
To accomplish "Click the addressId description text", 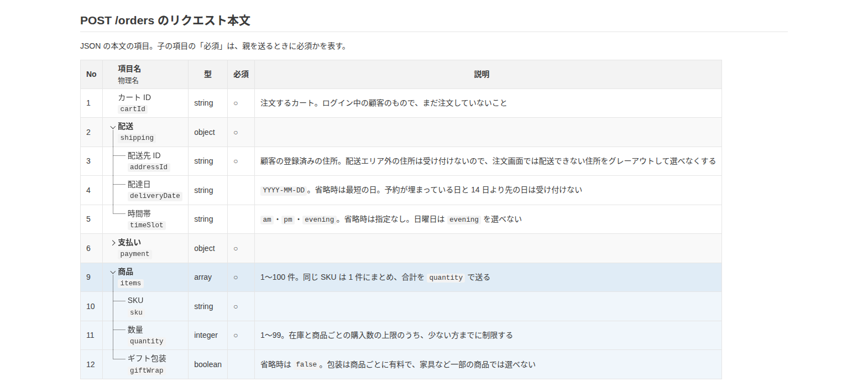I will tap(488, 161).
